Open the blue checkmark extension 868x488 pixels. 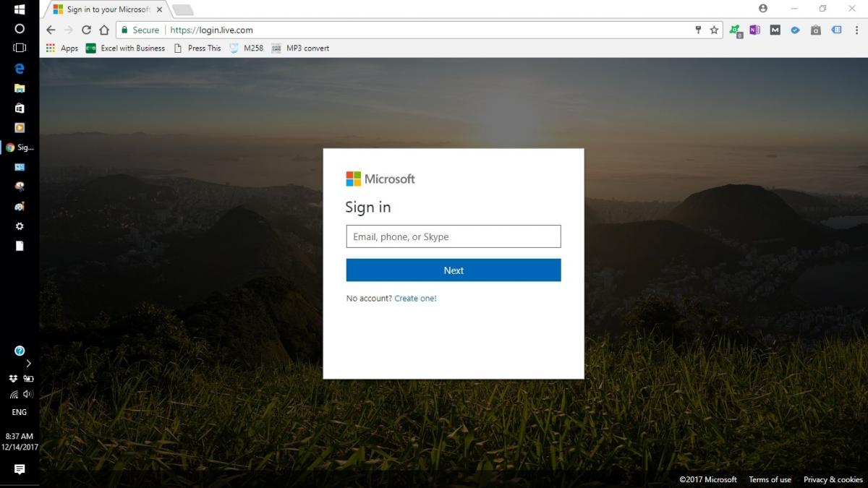point(795,30)
